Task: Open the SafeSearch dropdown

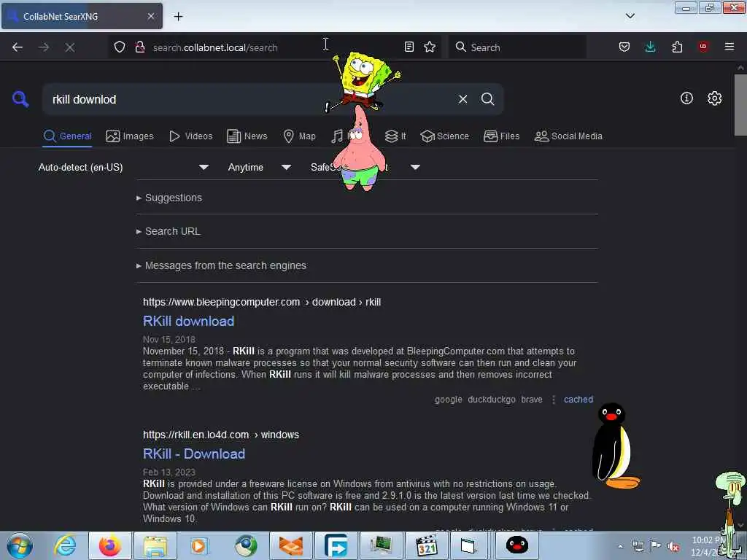Action: point(365,167)
